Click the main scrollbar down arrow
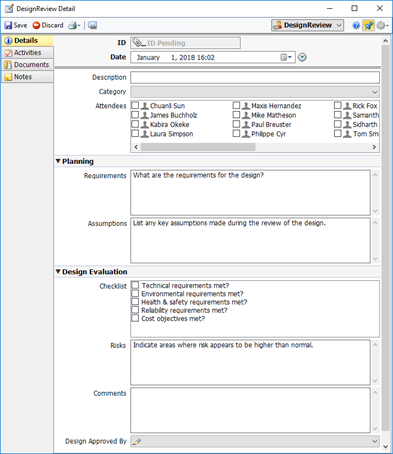Screen dimensions: 393x454 tap(385, 447)
